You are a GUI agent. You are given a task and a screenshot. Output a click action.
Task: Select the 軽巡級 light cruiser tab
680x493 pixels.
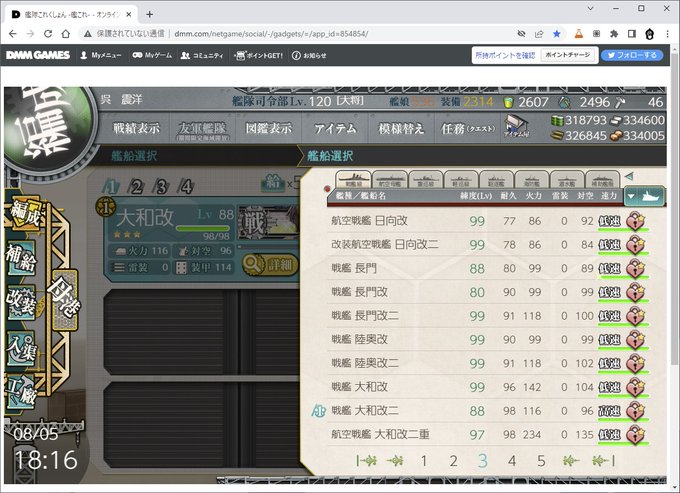coord(461,180)
